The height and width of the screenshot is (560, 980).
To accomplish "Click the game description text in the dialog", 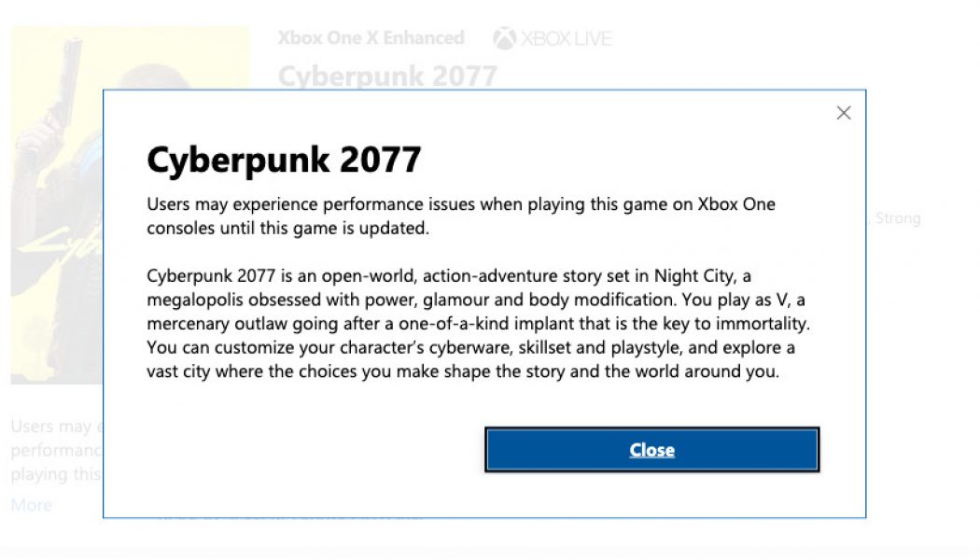I will coord(478,323).
